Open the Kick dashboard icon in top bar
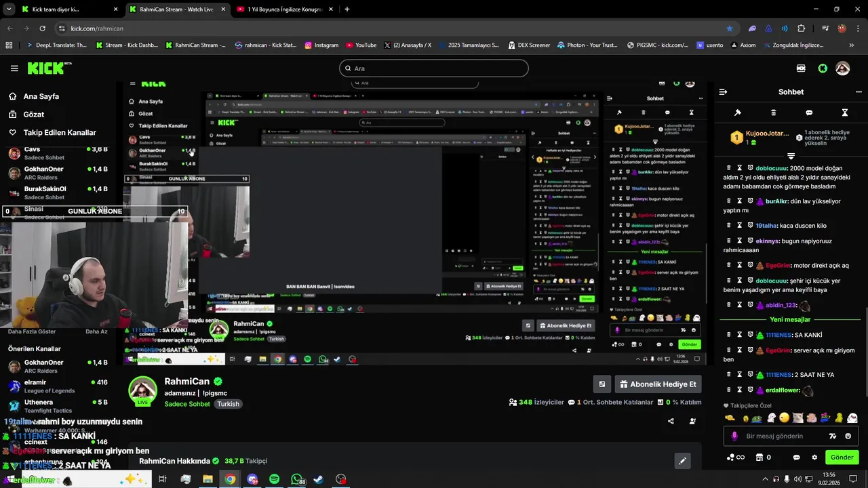Screen dimensions: 868x488 pos(802,68)
